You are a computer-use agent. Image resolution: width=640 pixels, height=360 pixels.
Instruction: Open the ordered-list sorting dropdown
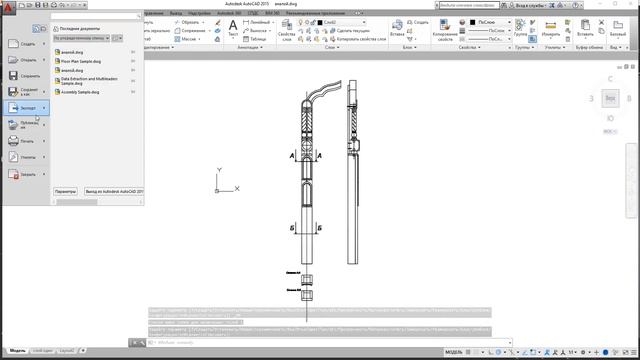[81, 38]
